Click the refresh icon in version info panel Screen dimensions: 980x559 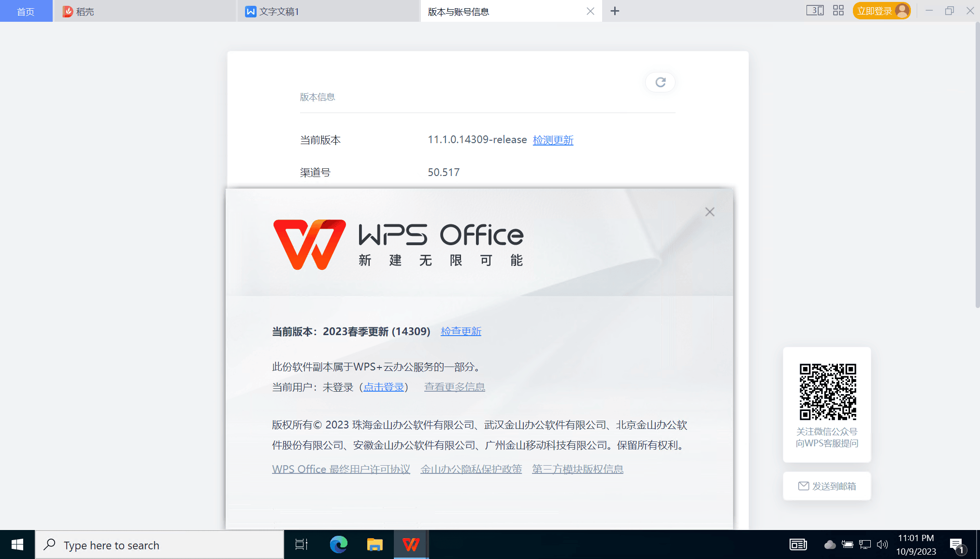[660, 82]
